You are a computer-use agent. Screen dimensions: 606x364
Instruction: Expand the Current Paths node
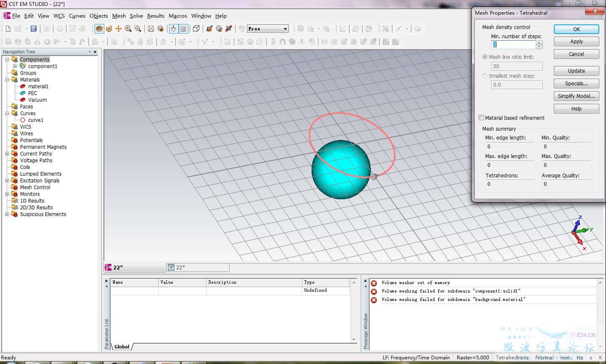click(7, 153)
